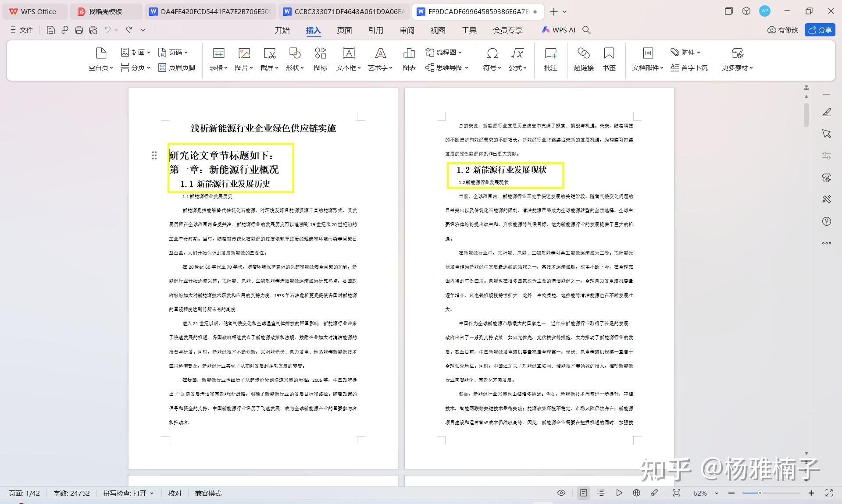Image resolution: width=842 pixels, height=504 pixels.
Task: Click the Comment (批注) icon
Action: tap(550, 54)
